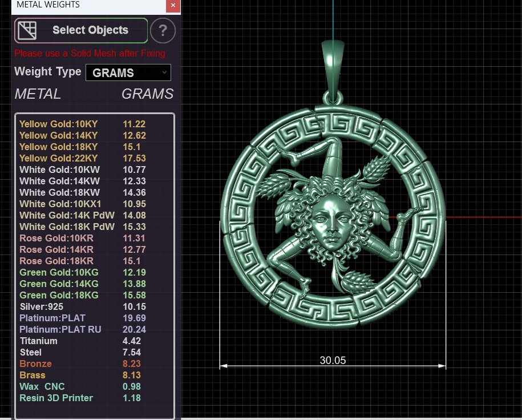Screen dimensions: 522x420
Task: Open the Weight Type GRAMS dropdown
Action: point(128,72)
